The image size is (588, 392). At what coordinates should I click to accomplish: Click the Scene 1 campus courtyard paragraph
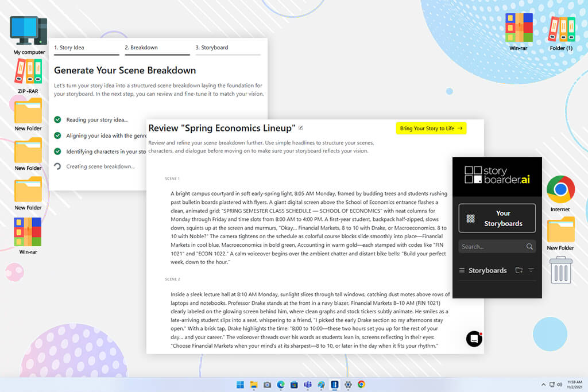pyautogui.click(x=309, y=228)
